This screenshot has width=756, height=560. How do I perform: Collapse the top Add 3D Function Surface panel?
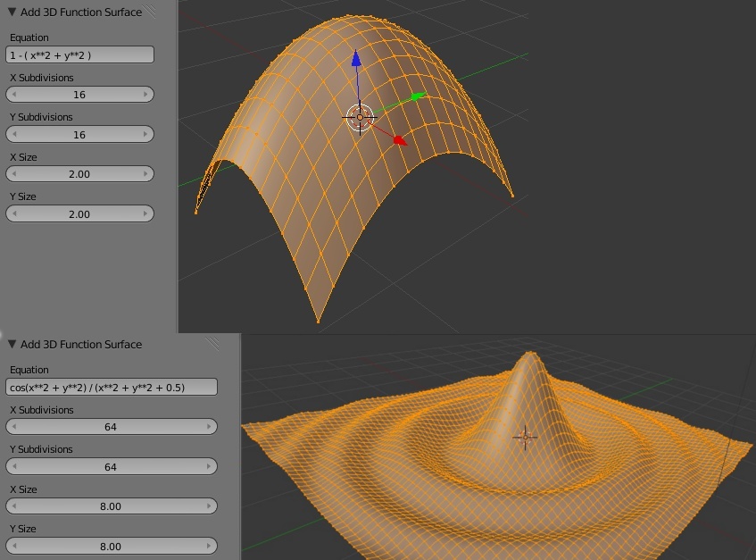coord(12,13)
